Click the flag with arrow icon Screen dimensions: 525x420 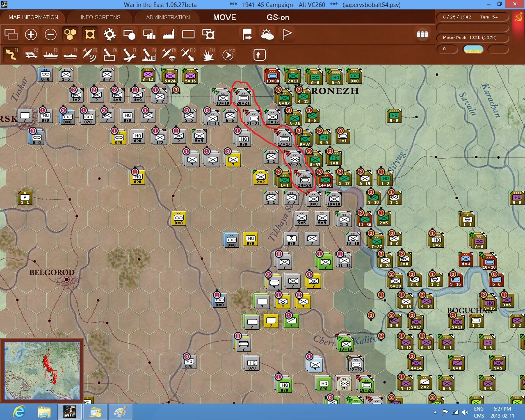247,34
